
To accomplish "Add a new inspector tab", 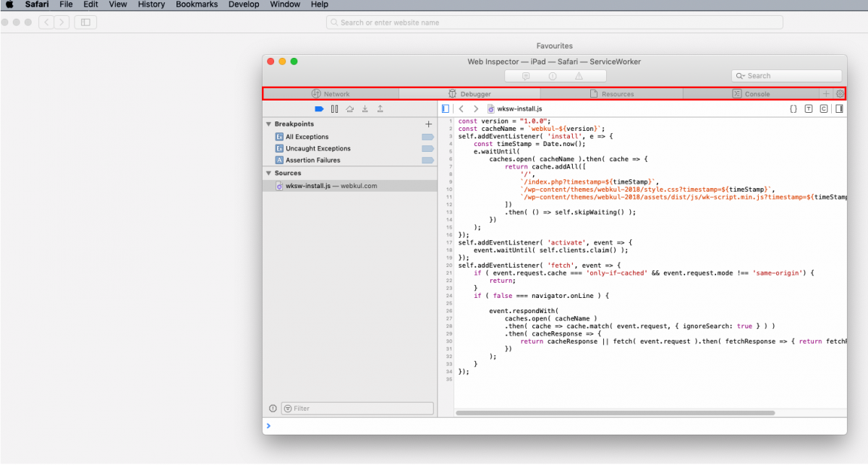I will (x=826, y=94).
